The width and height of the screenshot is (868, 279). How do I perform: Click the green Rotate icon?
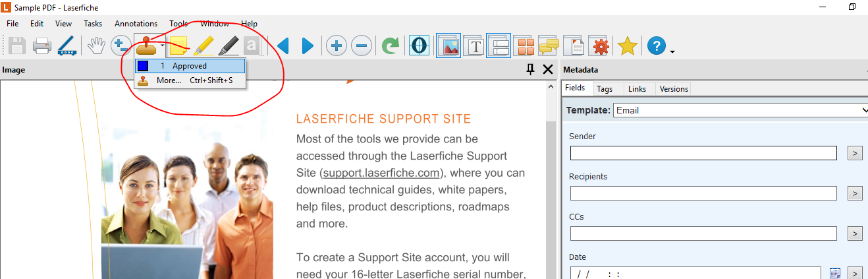tap(391, 46)
